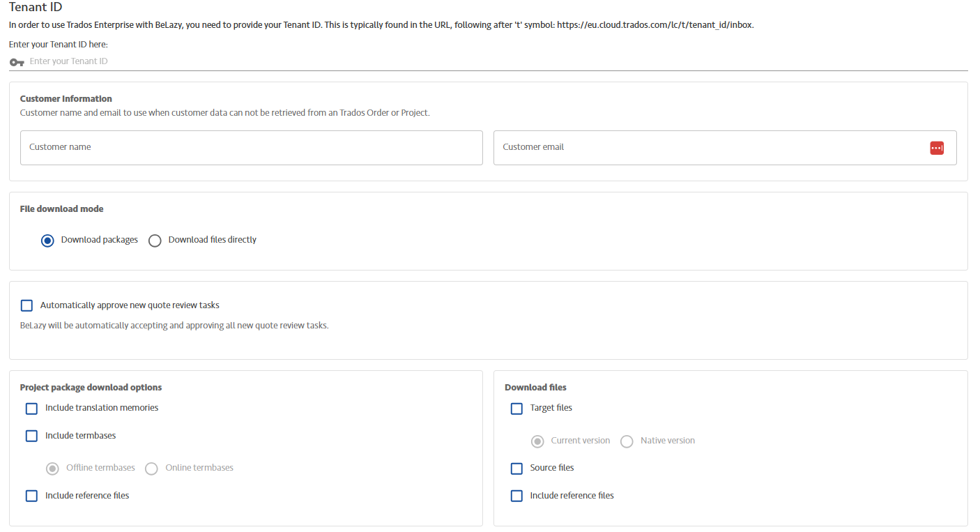
Task: Check the Target files checkbox
Action: (x=516, y=409)
